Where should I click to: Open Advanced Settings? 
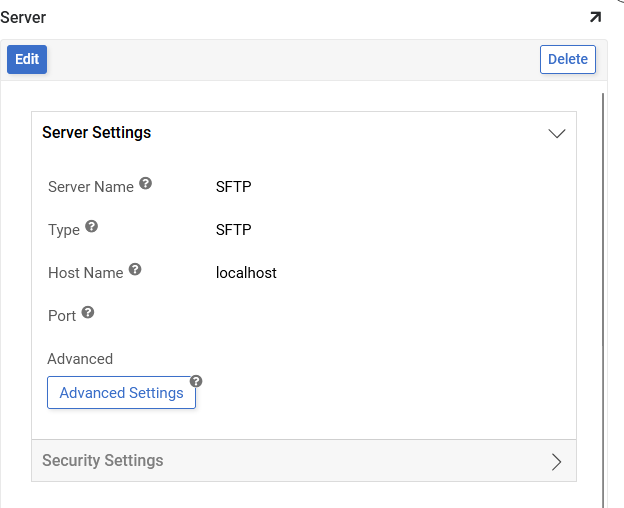pos(121,393)
